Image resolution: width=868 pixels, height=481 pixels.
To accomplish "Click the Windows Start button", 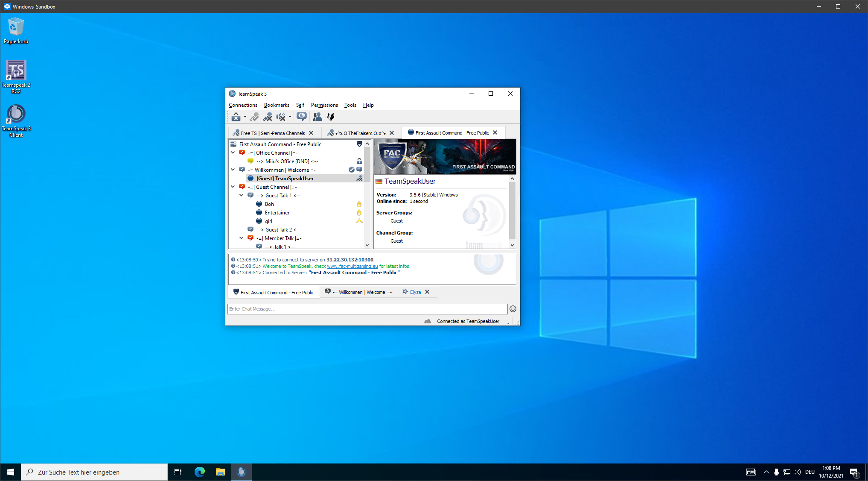I will 11,472.
